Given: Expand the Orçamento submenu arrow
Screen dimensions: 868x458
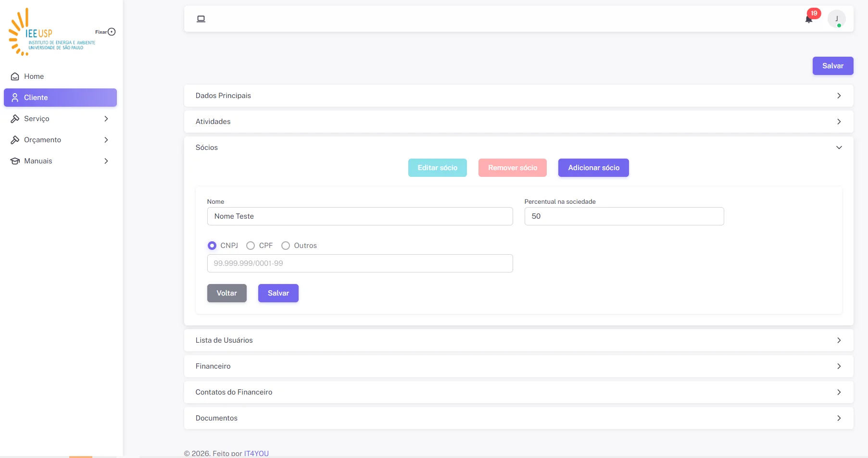Looking at the screenshot, I should (x=106, y=140).
